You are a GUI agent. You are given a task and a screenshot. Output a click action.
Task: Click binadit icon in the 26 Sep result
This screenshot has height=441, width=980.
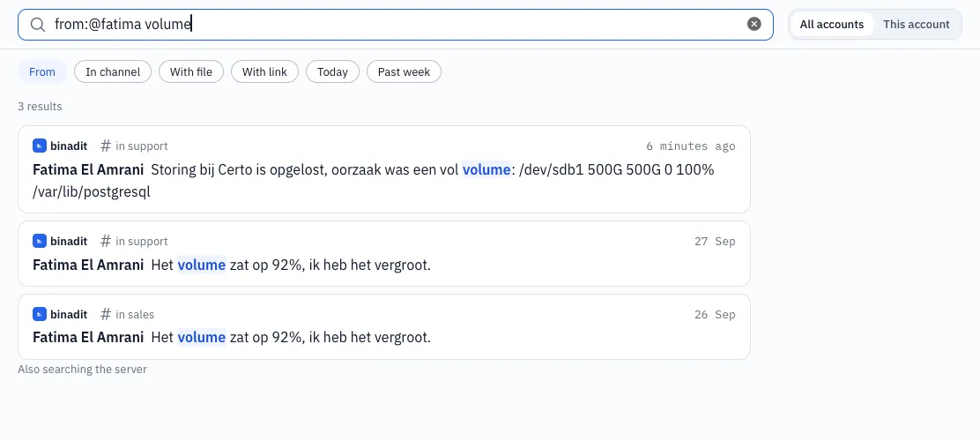pos(40,314)
